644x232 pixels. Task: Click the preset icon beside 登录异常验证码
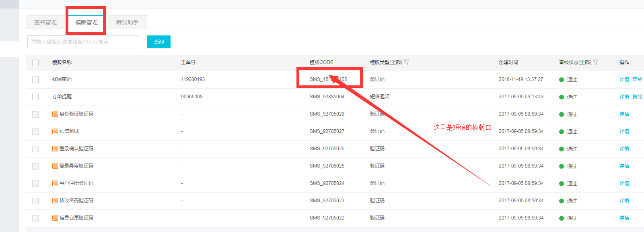click(55, 166)
